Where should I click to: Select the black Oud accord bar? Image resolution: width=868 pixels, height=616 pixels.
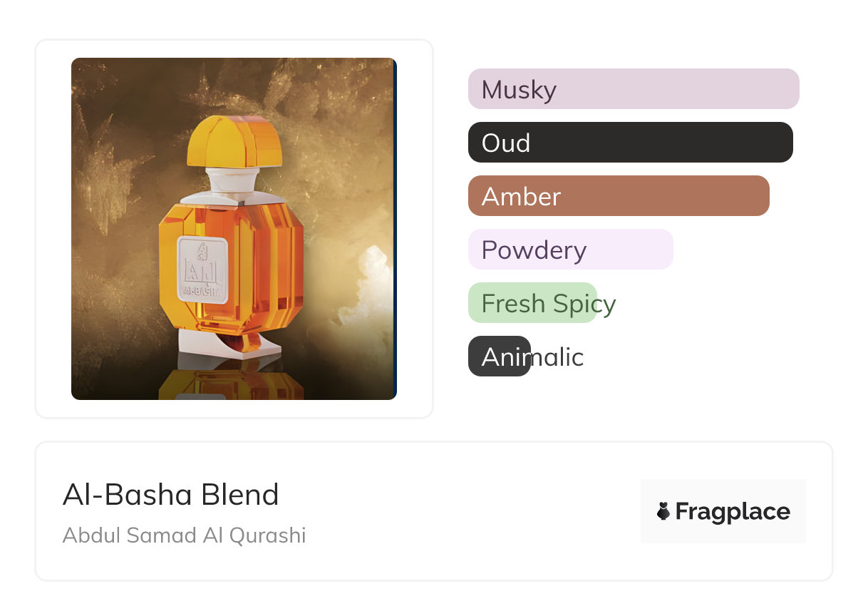tap(630, 143)
